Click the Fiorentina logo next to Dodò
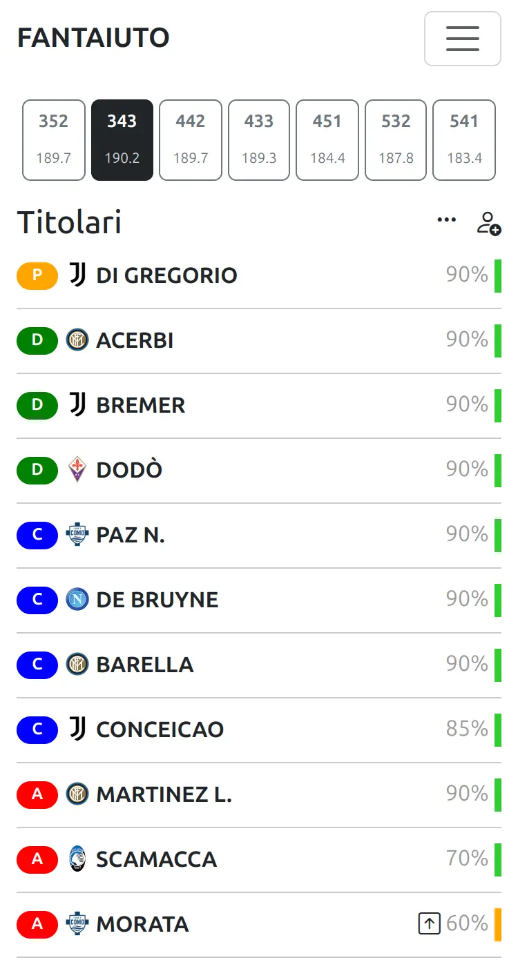 (x=77, y=470)
